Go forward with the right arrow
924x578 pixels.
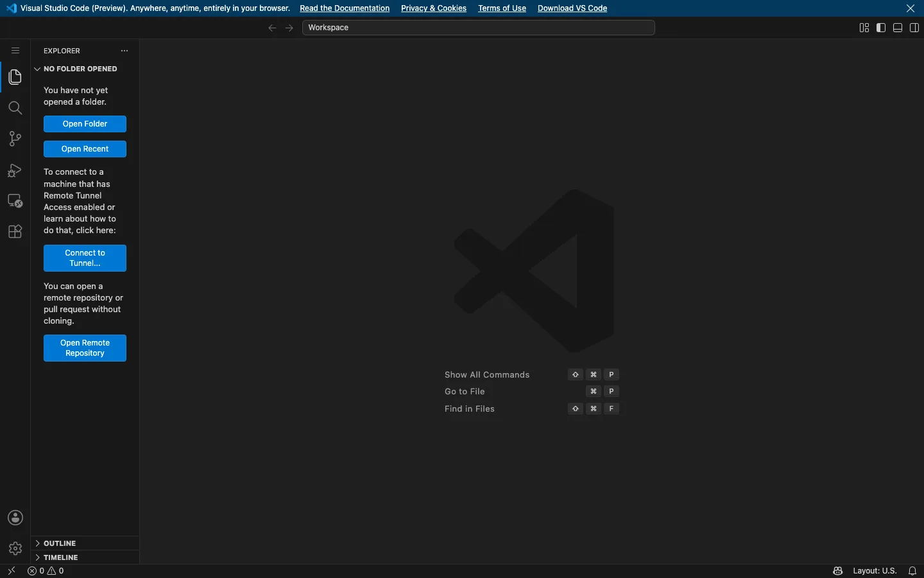pos(289,28)
